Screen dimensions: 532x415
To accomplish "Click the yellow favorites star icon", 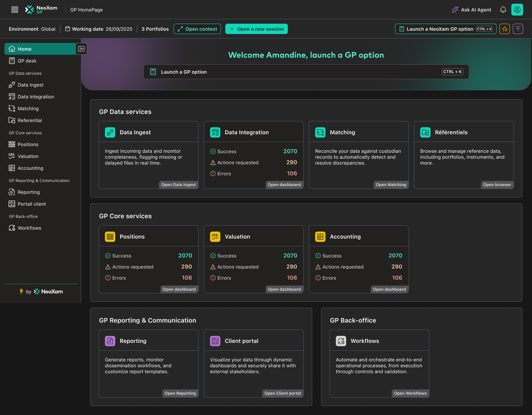I will pos(505,29).
